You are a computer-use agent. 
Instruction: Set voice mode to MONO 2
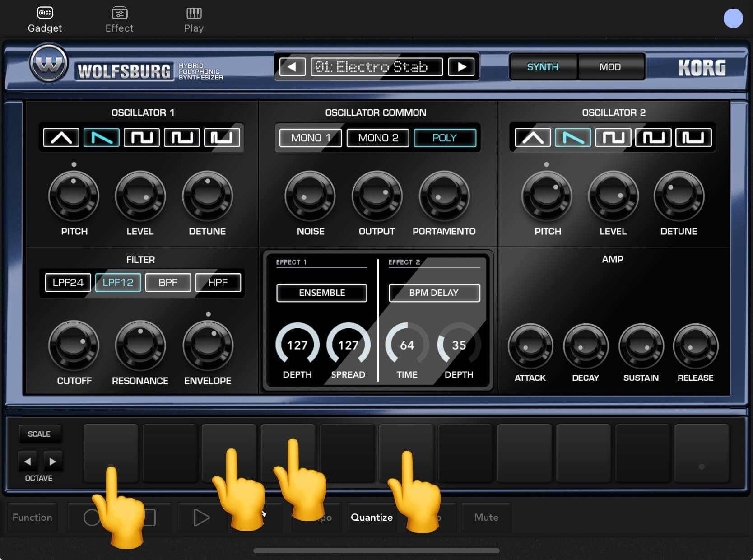[x=378, y=138]
